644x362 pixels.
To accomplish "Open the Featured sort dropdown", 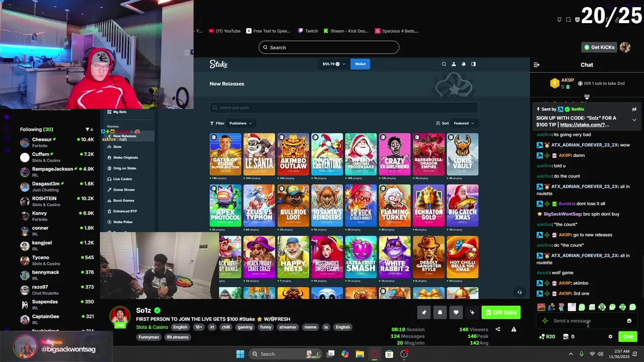I will (464, 123).
